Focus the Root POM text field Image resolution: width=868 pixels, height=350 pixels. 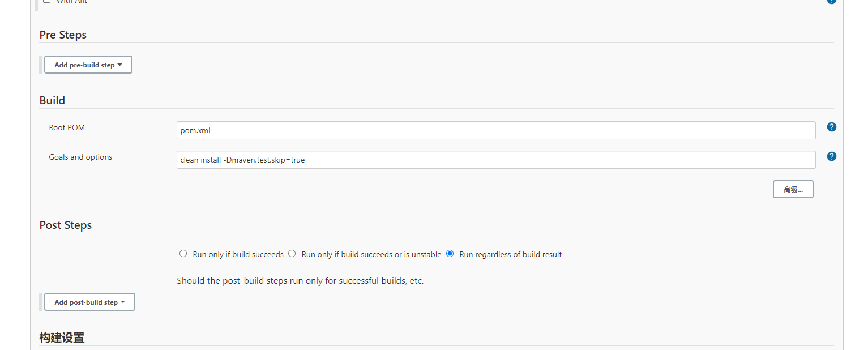[x=495, y=130]
